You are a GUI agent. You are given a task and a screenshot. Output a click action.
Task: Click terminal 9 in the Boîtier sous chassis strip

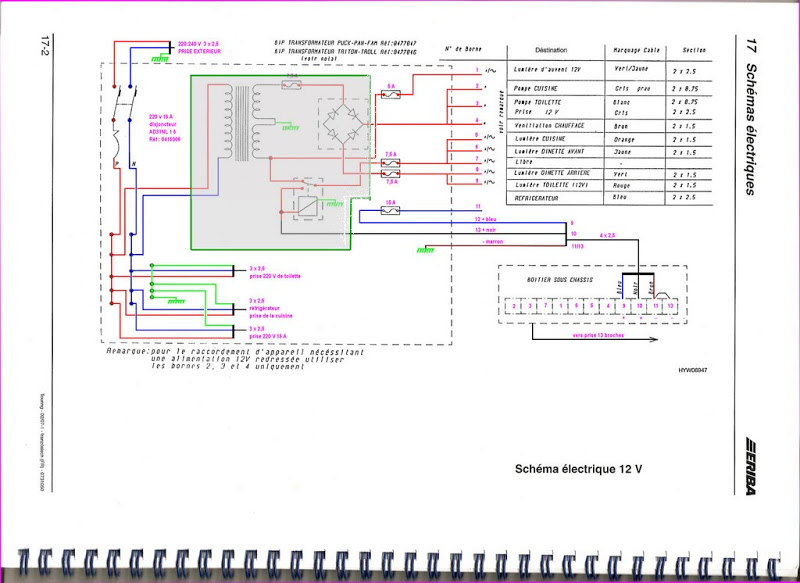[x=623, y=306]
